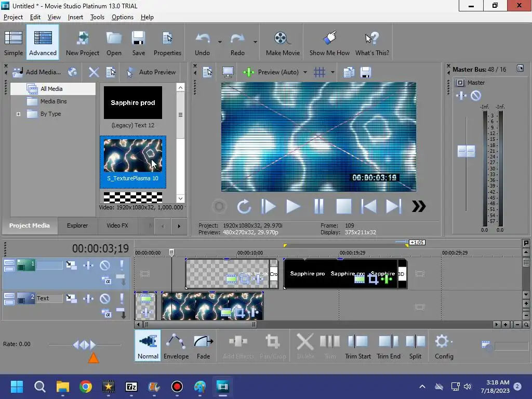This screenshot has height=399, width=532.
Task: Open the Tools menu
Action: [97, 17]
